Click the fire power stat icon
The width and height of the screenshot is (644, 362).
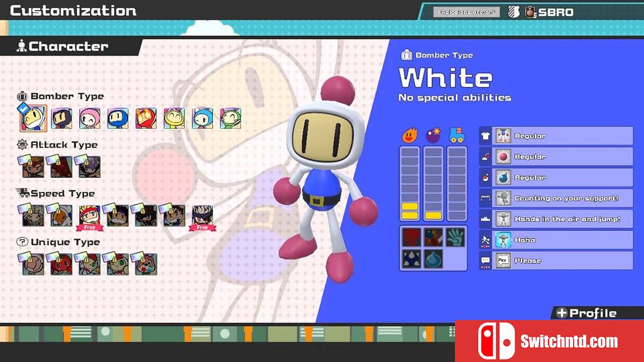(x=409, y=135)
